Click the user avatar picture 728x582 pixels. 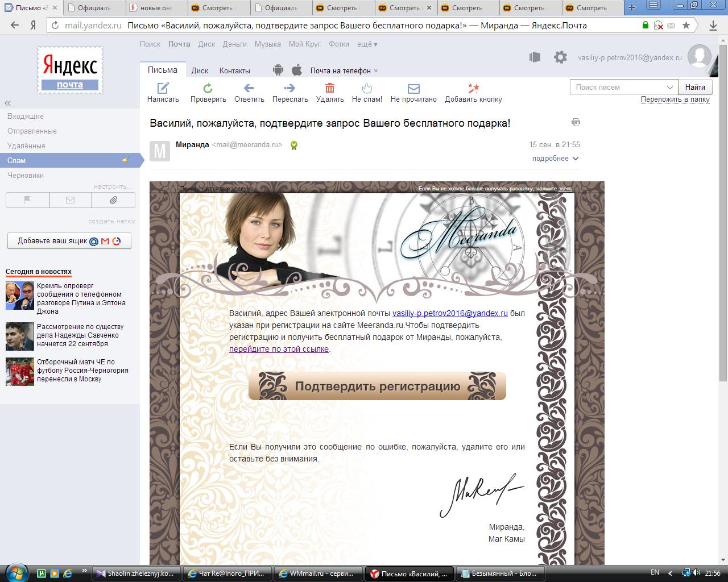coord(699,56)
